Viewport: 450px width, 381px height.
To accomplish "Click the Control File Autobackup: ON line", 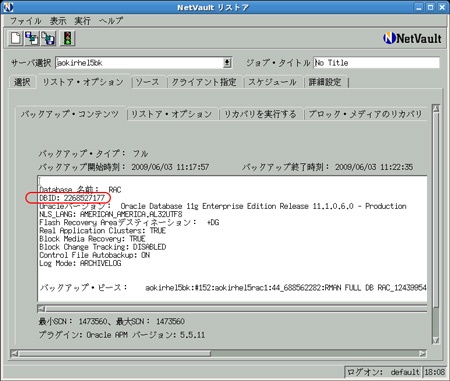I will [94, 255].
